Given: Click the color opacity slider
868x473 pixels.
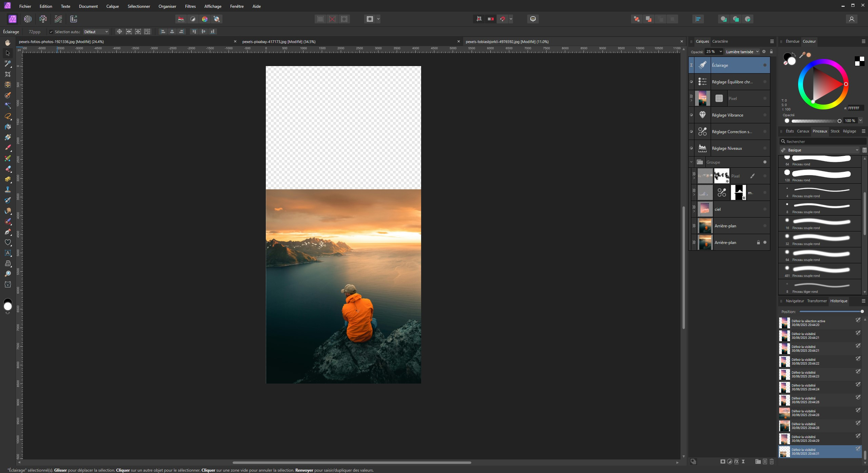Looking at the screenshot, I should [x=815, y=121].
